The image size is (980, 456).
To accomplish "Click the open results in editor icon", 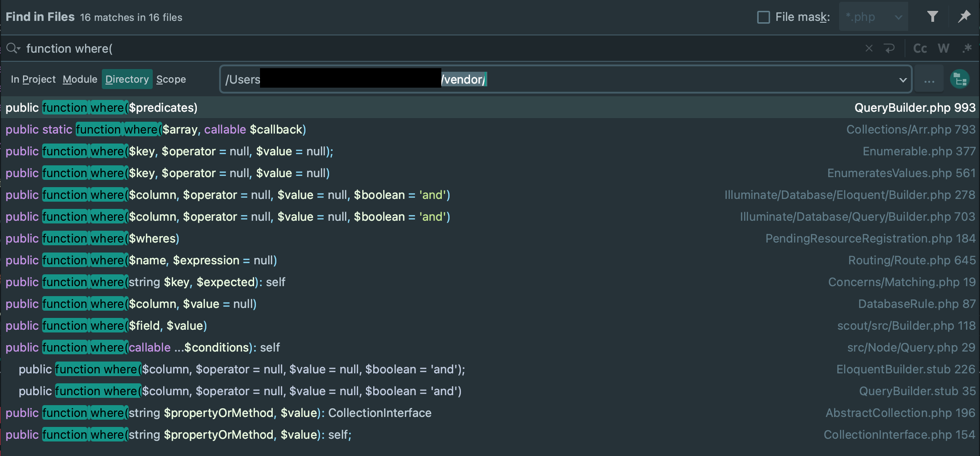I will pos(960,79).
